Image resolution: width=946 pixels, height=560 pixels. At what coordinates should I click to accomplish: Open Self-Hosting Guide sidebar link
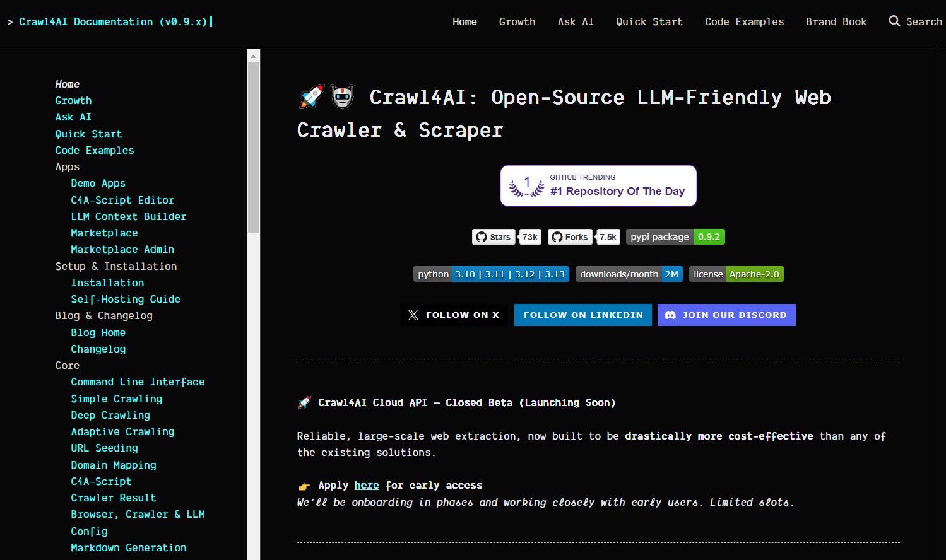(x=126, y=300)
